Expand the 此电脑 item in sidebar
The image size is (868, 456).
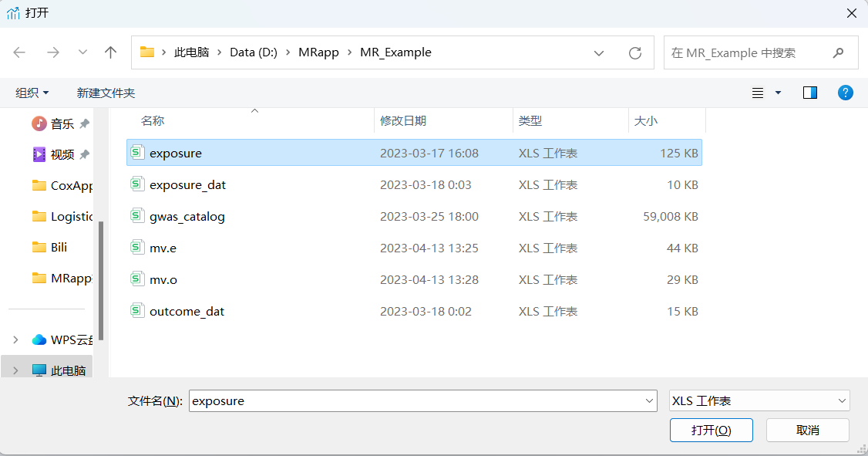[17, 370]
